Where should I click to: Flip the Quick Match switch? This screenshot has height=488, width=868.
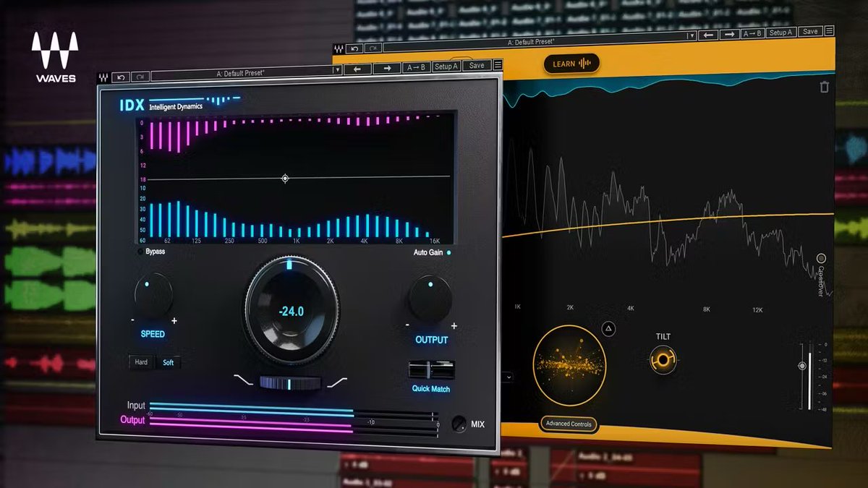coord(432,370)
